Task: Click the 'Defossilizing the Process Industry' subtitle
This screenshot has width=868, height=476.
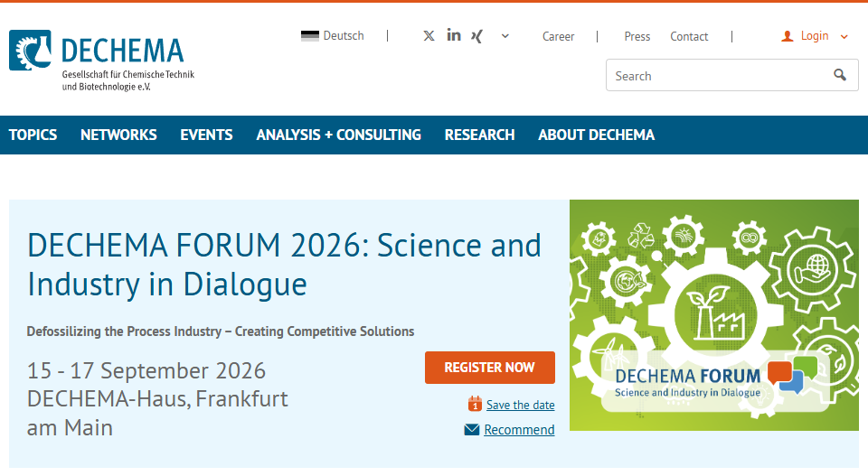Action: pos(221,331)
